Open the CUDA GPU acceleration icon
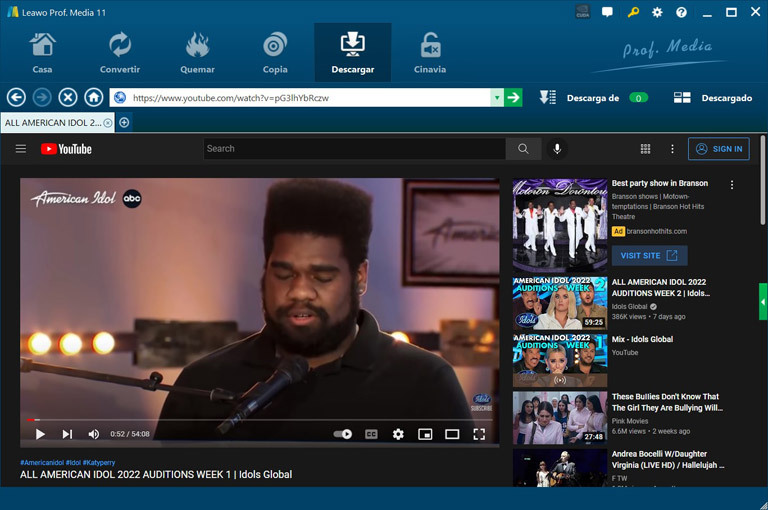This screenshot has width=768, height=510. pyautogui.click(x=583, y=12)
